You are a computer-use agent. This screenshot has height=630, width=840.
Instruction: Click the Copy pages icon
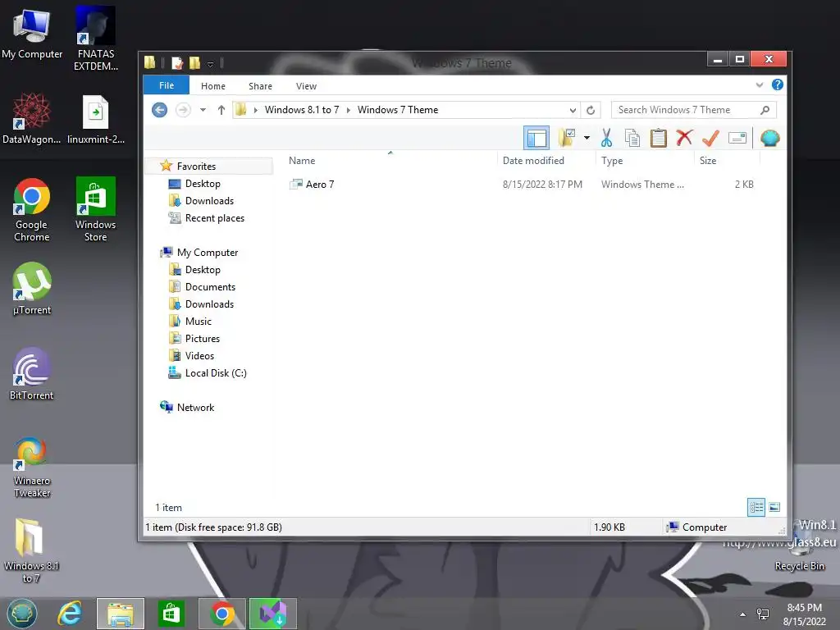pyautogui.click(x=632, y=138)
